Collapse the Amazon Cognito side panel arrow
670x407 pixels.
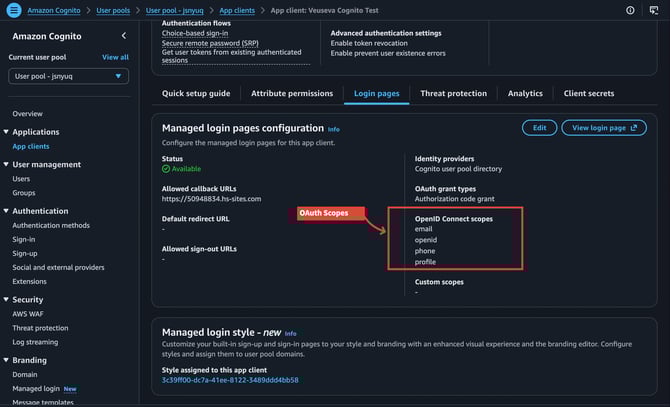pyautogui.click(x=124, y=36)
